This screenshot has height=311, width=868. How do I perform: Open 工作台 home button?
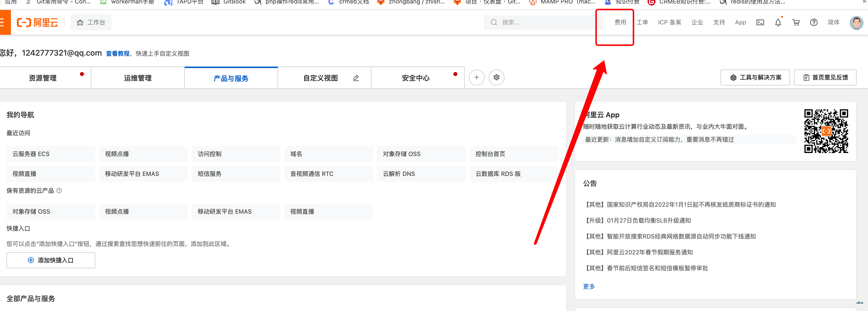(x=91, y=22)
